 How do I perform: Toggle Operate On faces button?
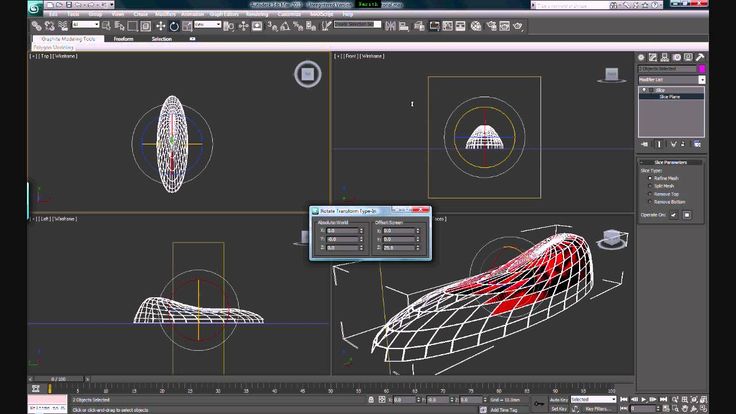[674, 215]
